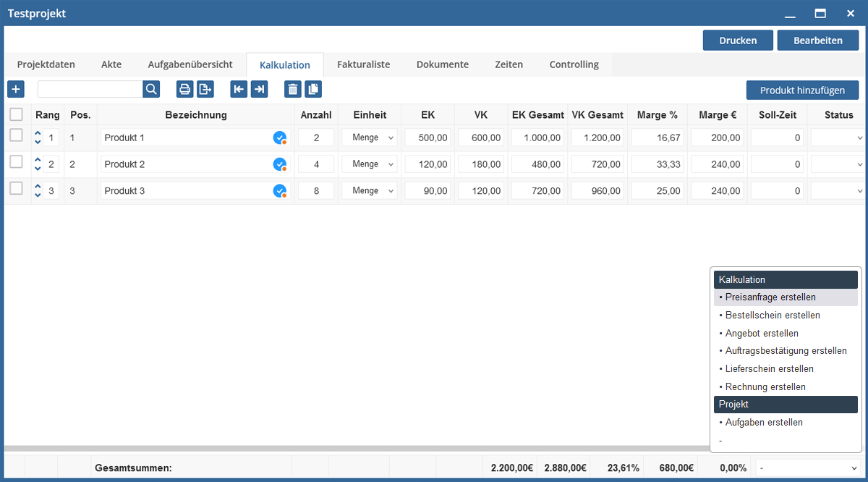Image resolution: width=868 pixels, height=482 pixels.
Task: Click the copy/duplicate pages icon
Action: (313, 89)
